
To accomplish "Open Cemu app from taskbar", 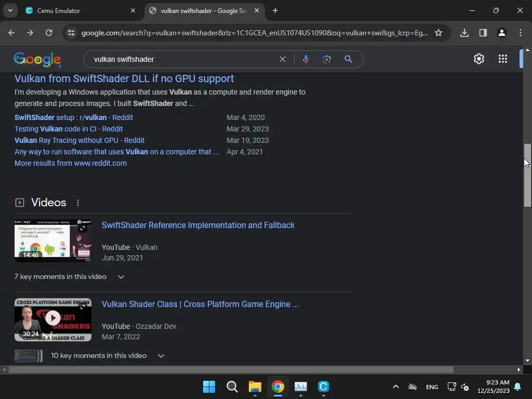I will (x=323, y=387).
